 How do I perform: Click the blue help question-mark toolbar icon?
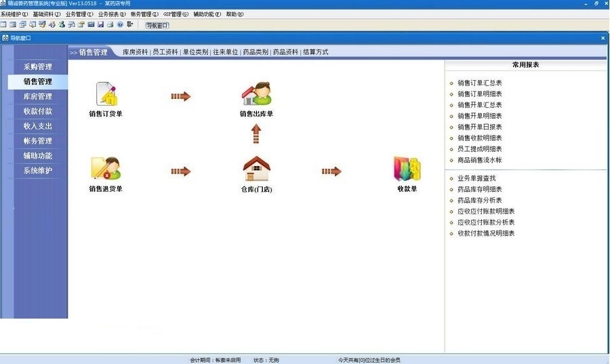click(x=120, y=24)
